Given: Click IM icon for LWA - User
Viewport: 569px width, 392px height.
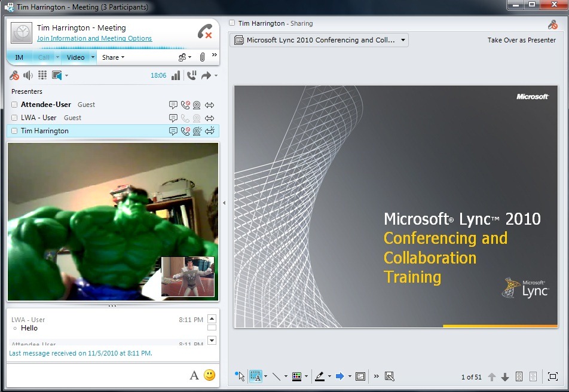Looking at the screenshot, I should click(173, 118).
